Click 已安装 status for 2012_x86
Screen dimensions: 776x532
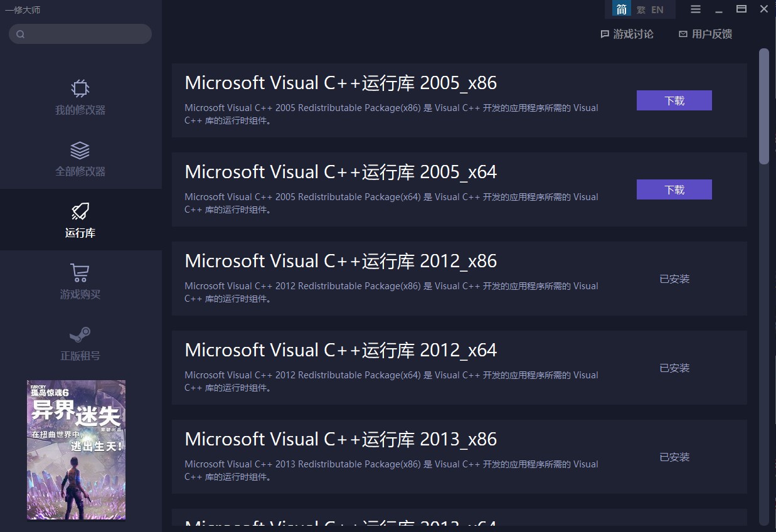[674, 279]
